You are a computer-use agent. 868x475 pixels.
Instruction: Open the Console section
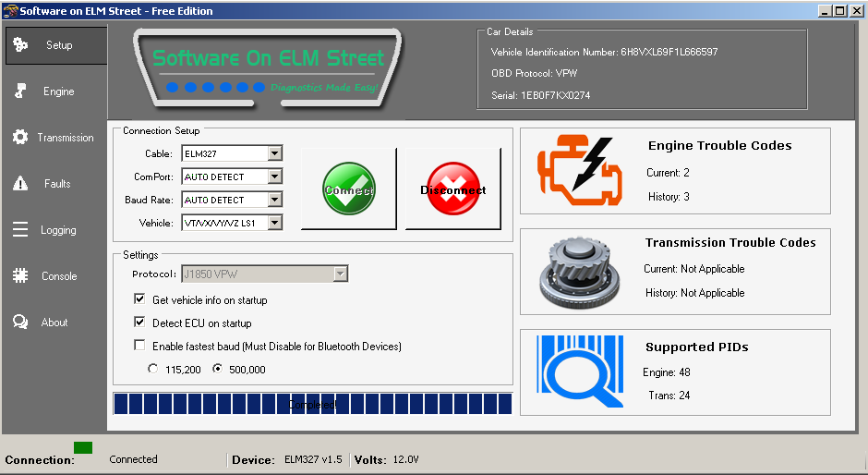coord(56,275)
